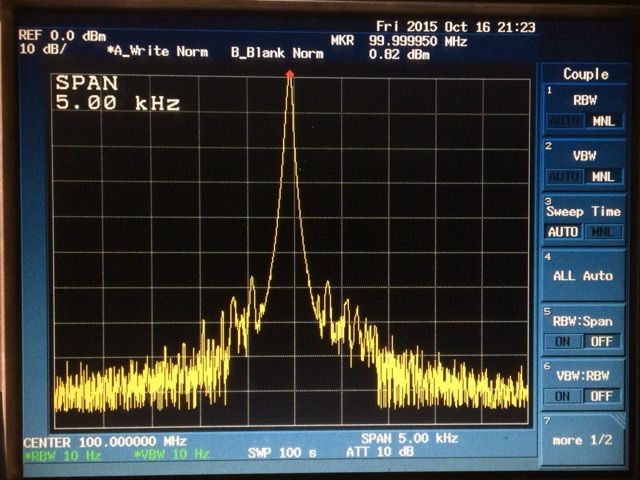Click the marker level 0.82 dBm
Screen dimensions: 640x480
click(x=399, y=54)
